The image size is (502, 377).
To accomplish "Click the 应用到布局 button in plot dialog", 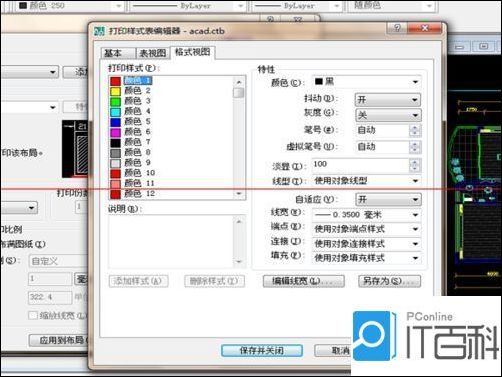I will tap(59, 340).
